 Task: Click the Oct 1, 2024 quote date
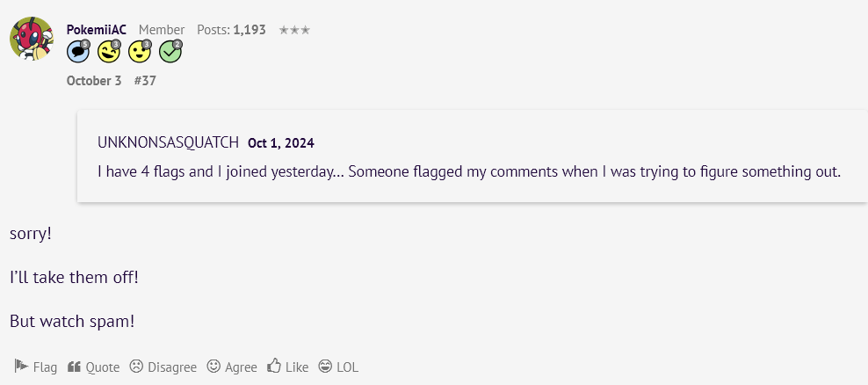(281, 142)
